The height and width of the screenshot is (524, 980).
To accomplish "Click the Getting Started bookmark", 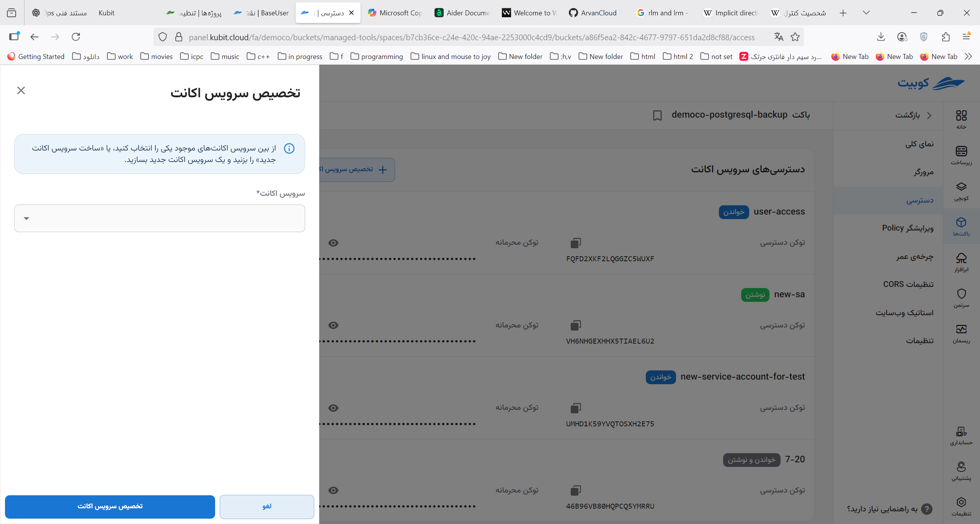I will coord(36,56).
